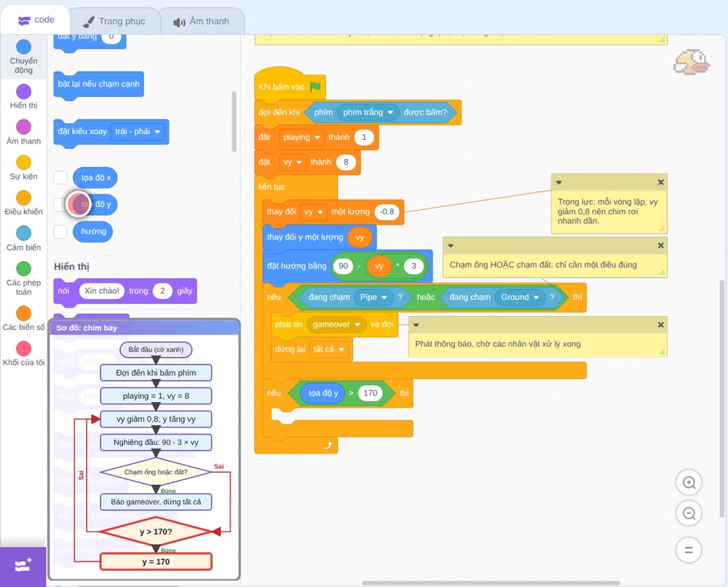728x587 pixels.
Task: Close the 'Phát thông báo' comment
Action: pyautogui.click(x=661, y=325)
